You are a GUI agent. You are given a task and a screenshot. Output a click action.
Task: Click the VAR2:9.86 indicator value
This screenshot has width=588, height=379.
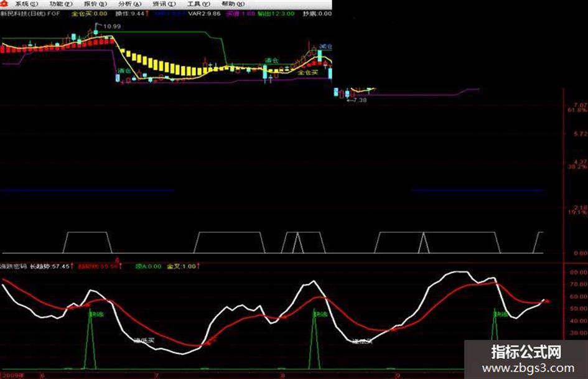(204, 14)
